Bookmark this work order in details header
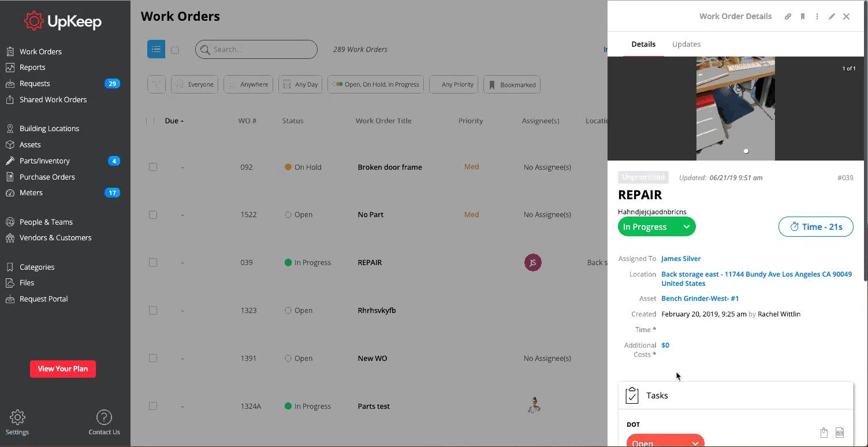Screen dimensions: 868x447 click(803, 17)
